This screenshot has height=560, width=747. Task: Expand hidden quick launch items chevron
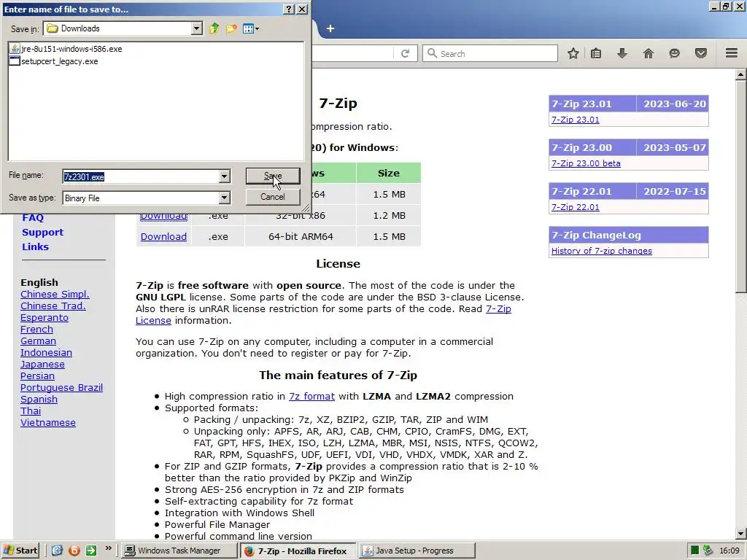pyautogui.click(x=108, y=548)
